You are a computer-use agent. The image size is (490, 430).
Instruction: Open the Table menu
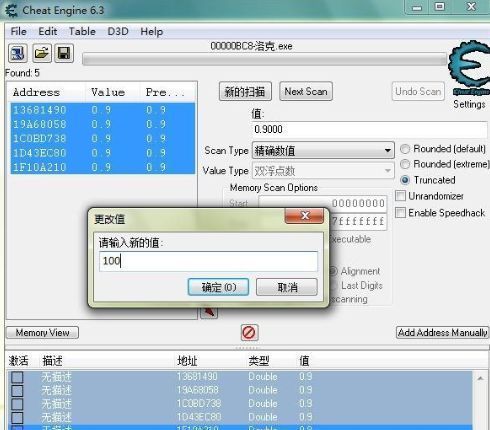coord(82,32)
